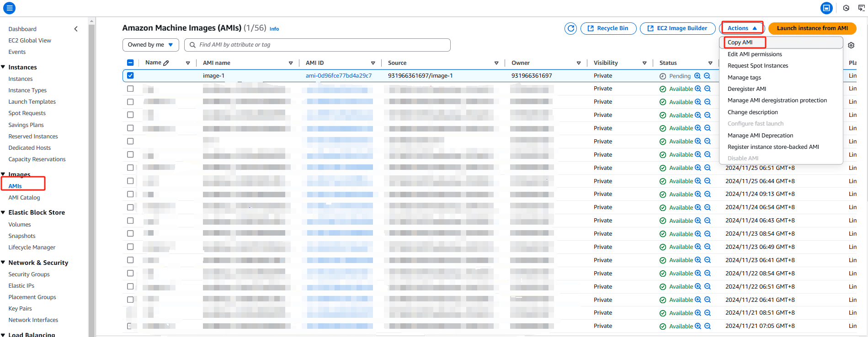Click the Actions dropdown button
The image size is (868, 337).
point(742,28)
